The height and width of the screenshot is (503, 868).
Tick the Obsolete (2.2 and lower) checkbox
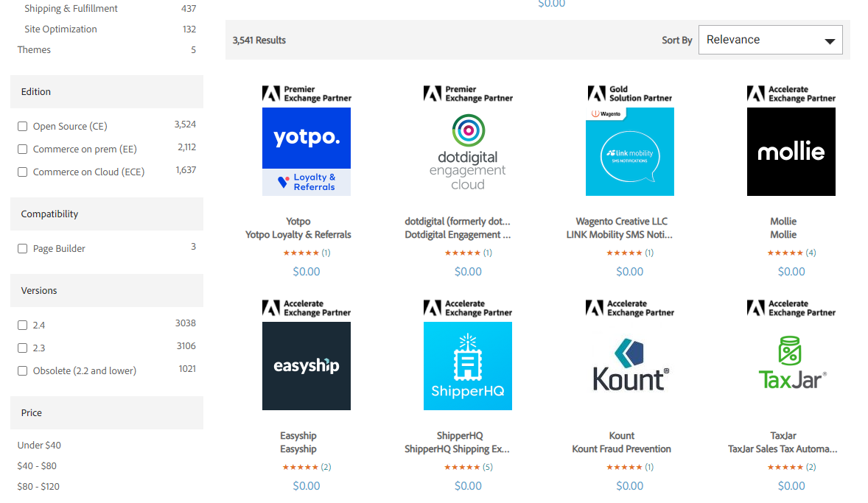[23, 370]
